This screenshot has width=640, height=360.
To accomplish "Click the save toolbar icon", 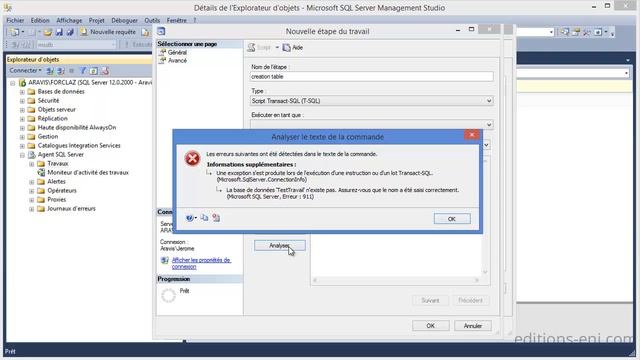I will point(59,32).
